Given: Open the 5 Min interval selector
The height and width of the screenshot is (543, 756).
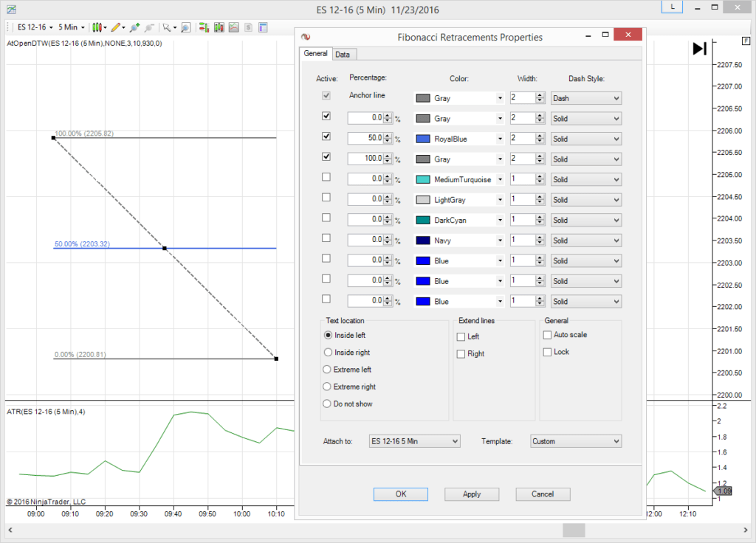Looking at the screenshot, I should [x=72, y=27].
